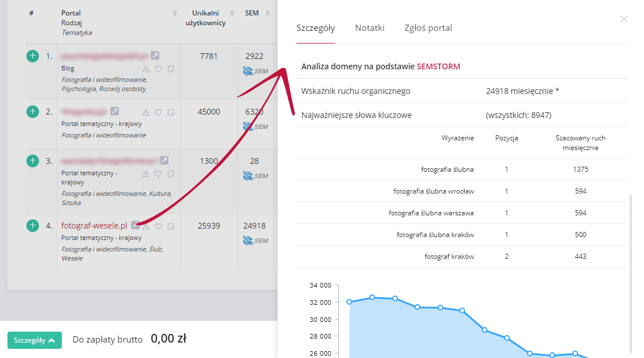Screen dimensions: 644x358
Task: Click the "Wskaźnik ruchu organicznego" label
Action: 356,91
